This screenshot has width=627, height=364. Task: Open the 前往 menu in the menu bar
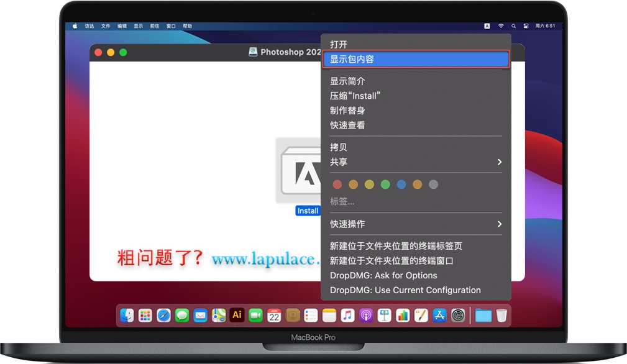click(x=153, y=26)
